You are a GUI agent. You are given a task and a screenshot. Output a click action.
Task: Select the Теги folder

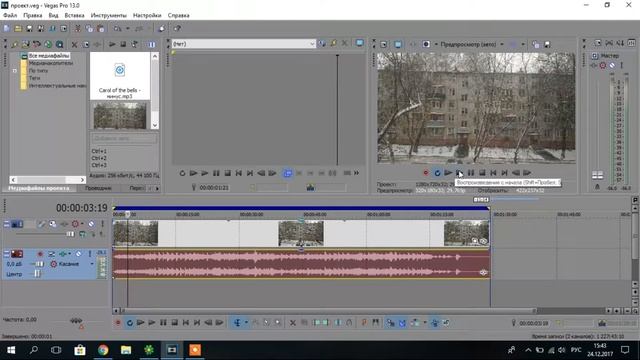(34, 78)
